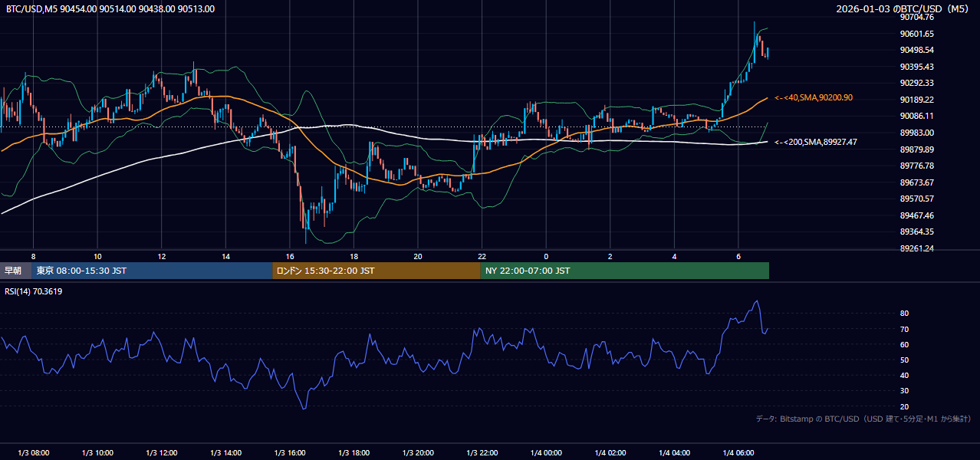This screenshot has height=460, width=980.
Task: Select the 東京 08:00-15:30 JST session bar
Action: tap(153, 271)
